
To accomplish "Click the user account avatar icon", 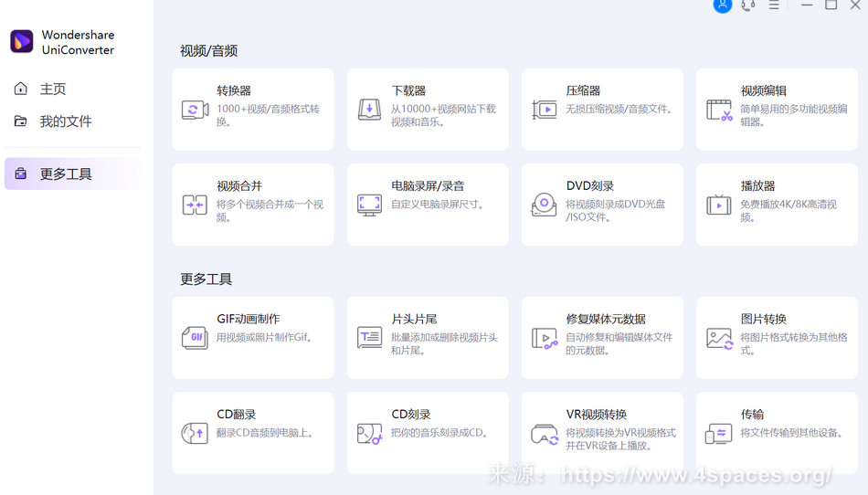I will (x=723, y=5).
